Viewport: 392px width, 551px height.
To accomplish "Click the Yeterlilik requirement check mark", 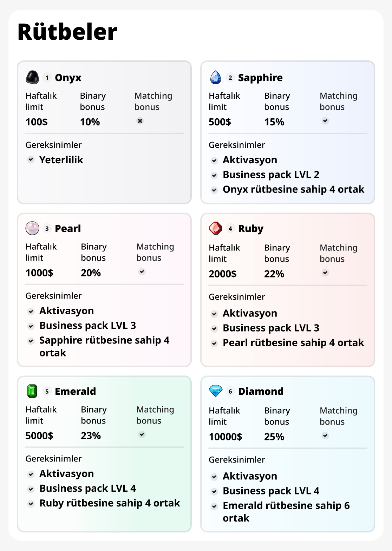I will [31, 159].
